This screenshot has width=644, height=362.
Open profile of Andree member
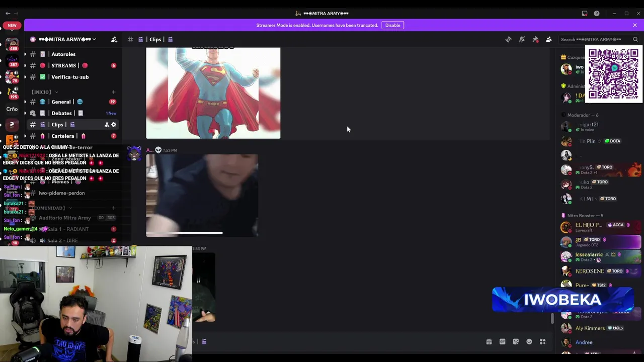pos(600,342)
